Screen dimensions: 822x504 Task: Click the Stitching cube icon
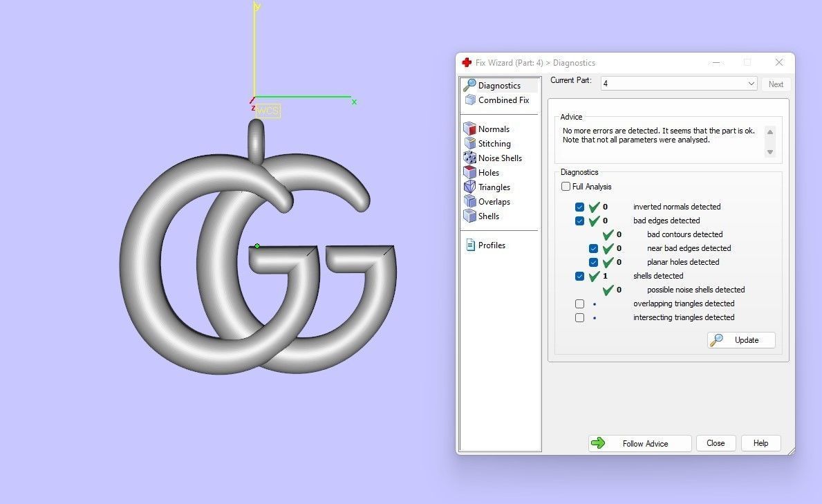click(469, 143)
